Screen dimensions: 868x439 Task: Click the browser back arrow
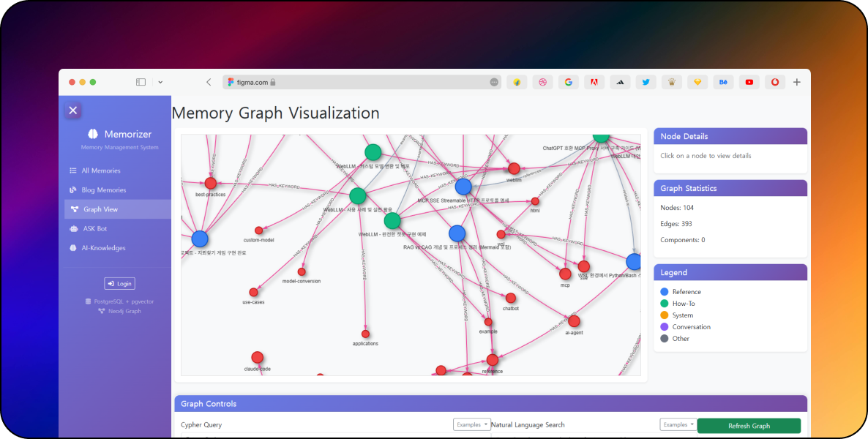point(209,83)
